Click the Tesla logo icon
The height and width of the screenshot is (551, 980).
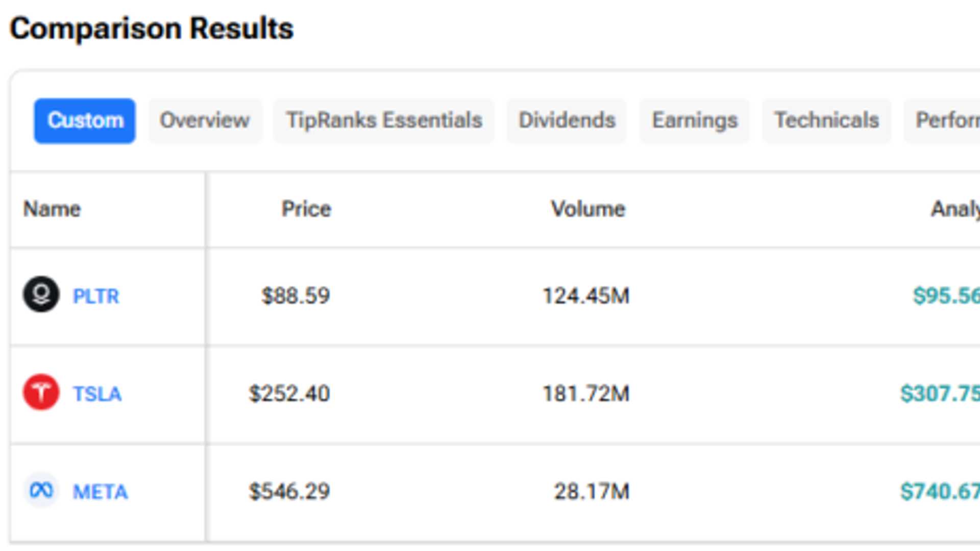coord(41,393)
